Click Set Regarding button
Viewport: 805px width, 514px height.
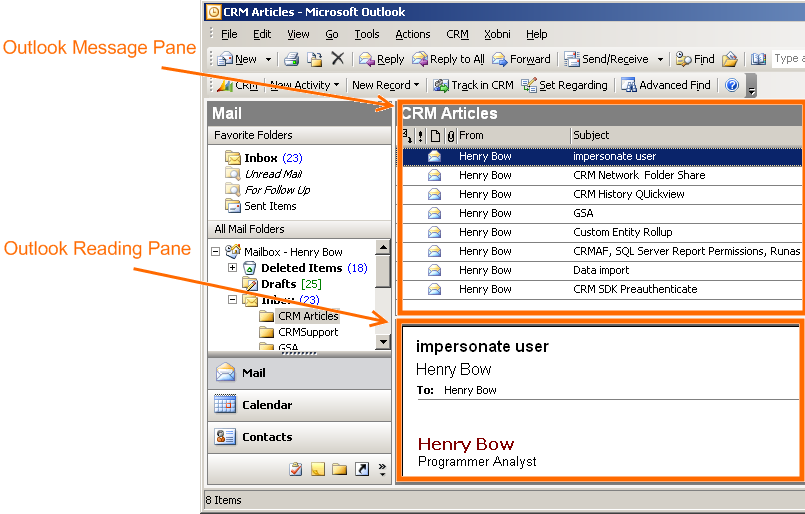click(x=564, y=85)
